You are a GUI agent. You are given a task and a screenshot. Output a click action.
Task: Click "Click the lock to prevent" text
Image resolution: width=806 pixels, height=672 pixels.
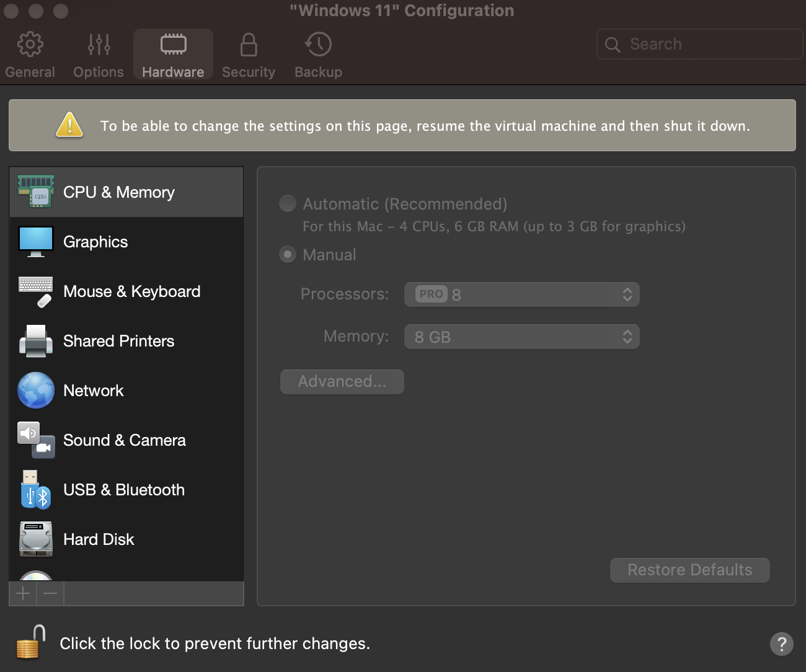click(215, 643)
